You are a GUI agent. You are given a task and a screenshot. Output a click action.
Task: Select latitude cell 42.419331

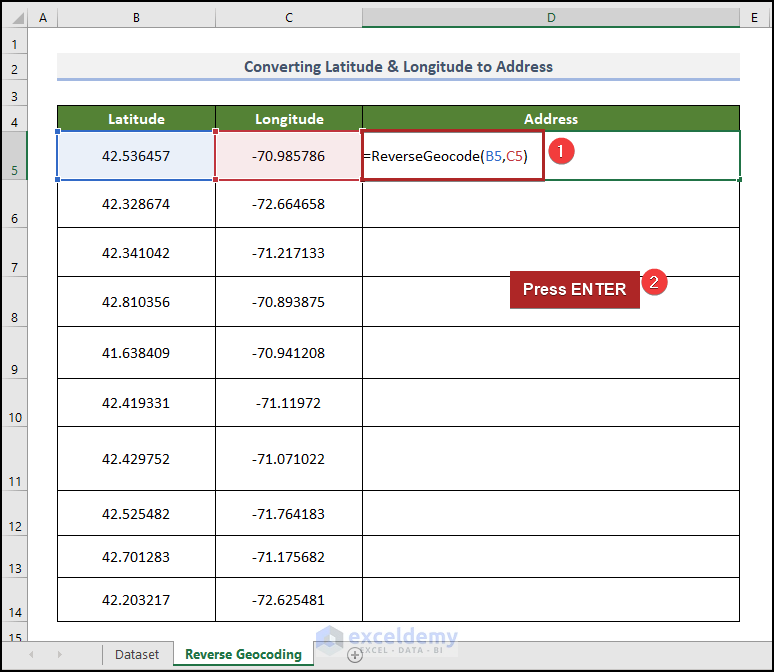click(136, 403)
